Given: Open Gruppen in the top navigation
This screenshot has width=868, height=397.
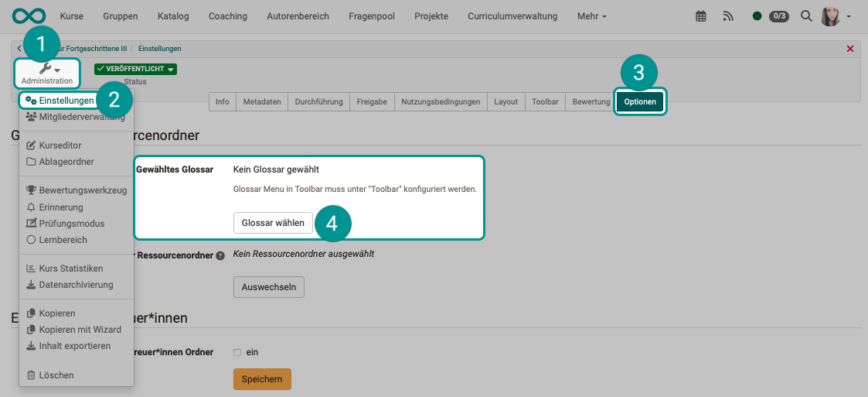Looking at the screenshot, I should coord(120,16).
